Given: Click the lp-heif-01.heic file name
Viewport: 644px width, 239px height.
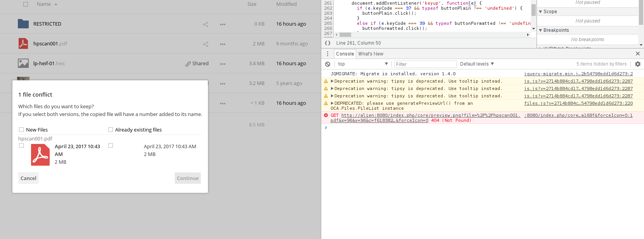Looking at the screenshot, I should coord(49,64).
